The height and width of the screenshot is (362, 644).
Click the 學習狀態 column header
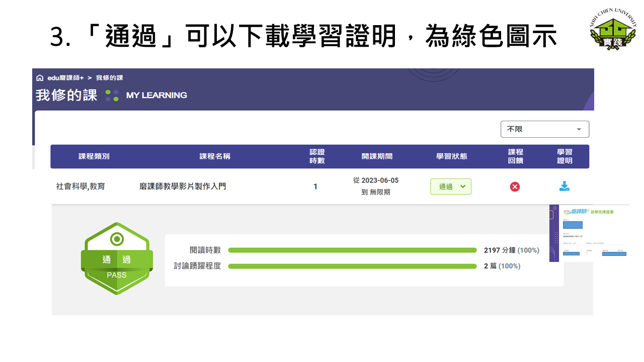point(451,156)
